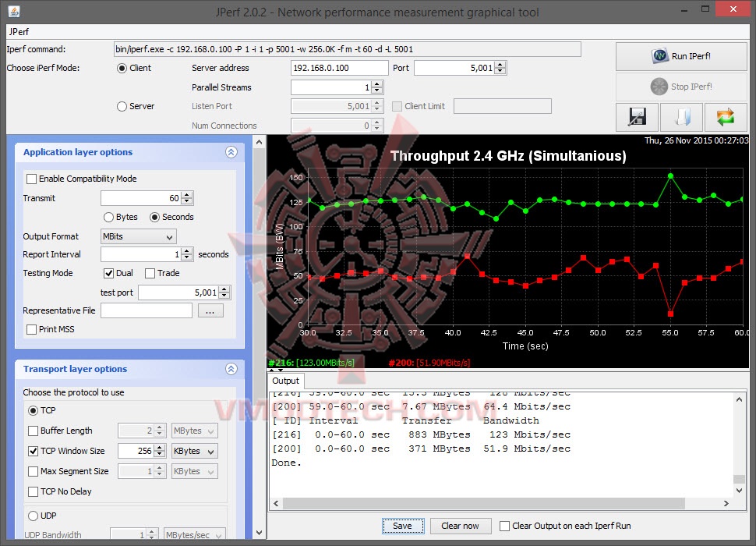
Task: Select Bytes transmit unit
Action: (x=108, y=217)
